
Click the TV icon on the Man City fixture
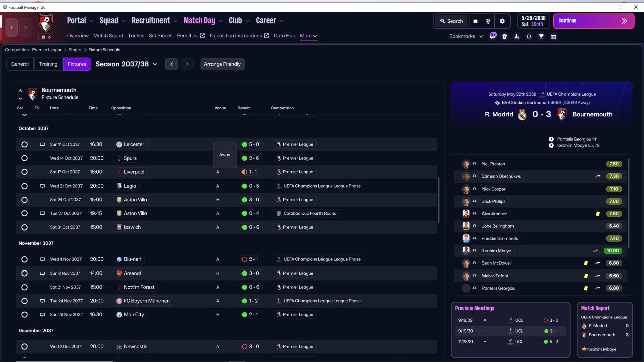pos(43,314)
